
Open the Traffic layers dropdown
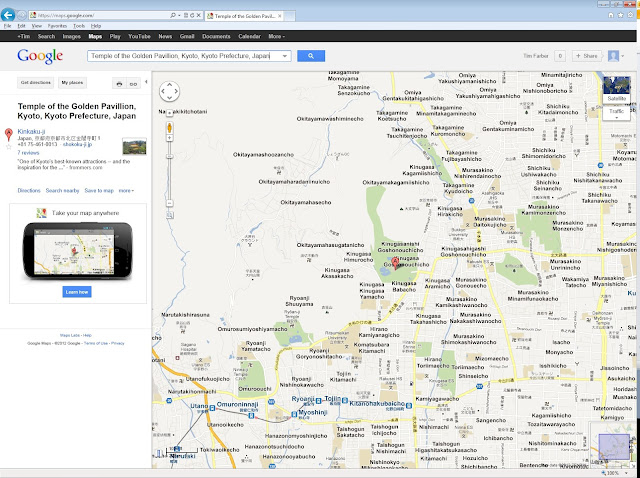(x=616, y=113)
